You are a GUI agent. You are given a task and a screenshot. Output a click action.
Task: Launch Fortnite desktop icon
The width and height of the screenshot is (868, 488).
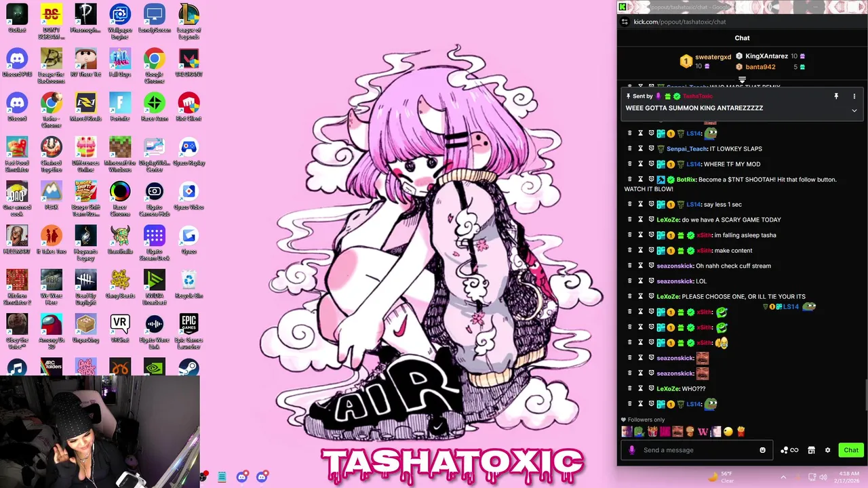(x=120, y=106)
